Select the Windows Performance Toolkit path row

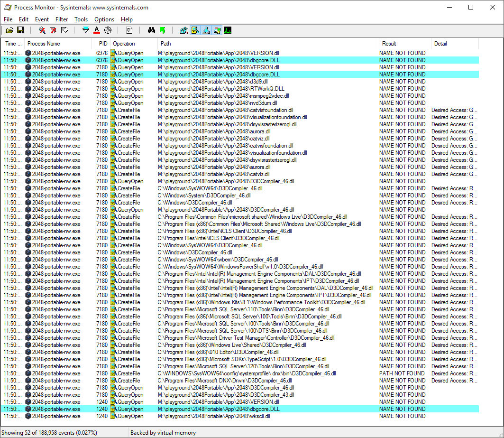[x=261, y=302]
